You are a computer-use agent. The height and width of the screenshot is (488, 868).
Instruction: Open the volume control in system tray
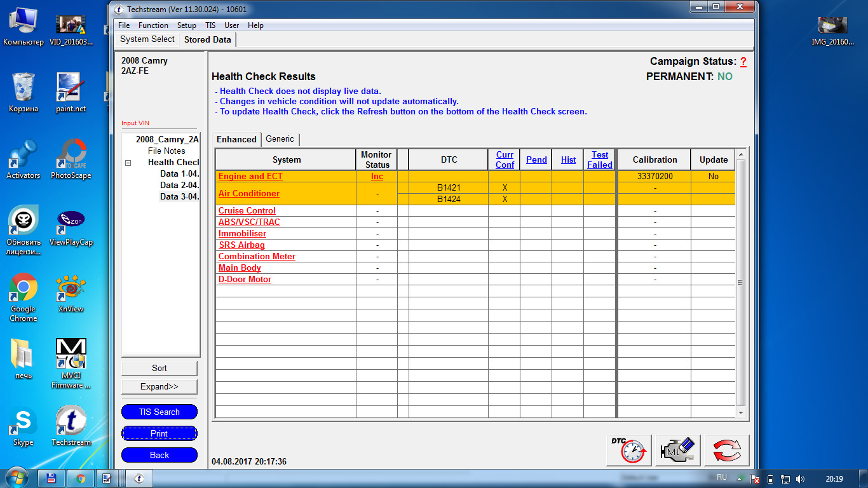[800, 478]
